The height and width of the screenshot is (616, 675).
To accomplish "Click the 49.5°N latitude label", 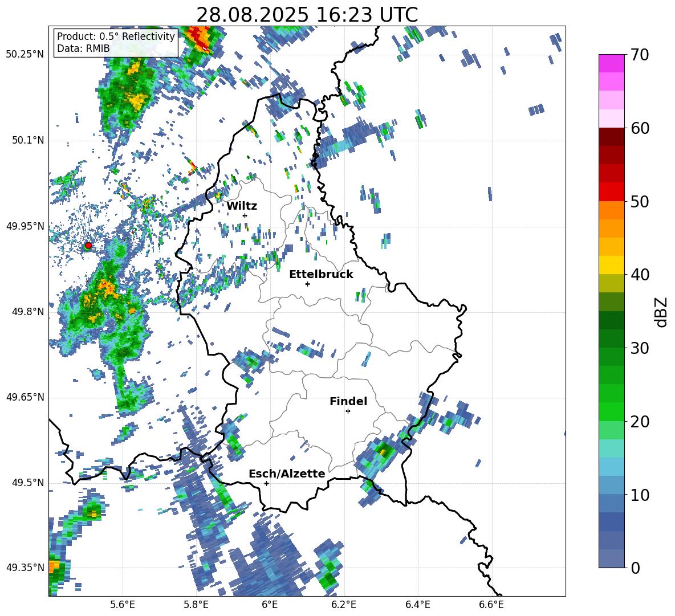I will coord(28,483).
